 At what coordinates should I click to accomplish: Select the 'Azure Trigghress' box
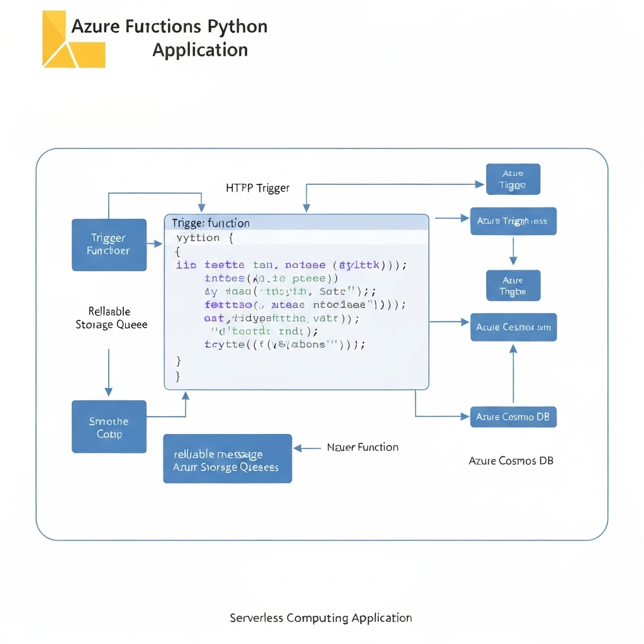(x=513, y=221)
